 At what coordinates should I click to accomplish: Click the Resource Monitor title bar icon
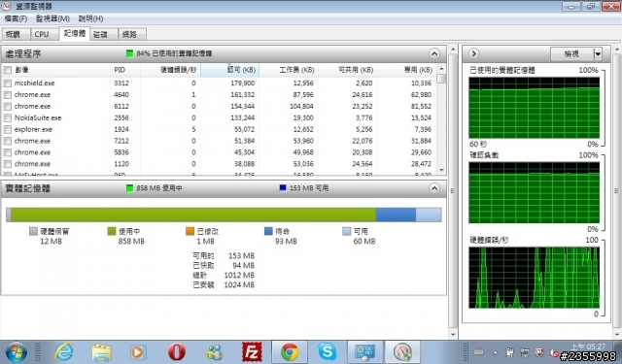(6, 6)
